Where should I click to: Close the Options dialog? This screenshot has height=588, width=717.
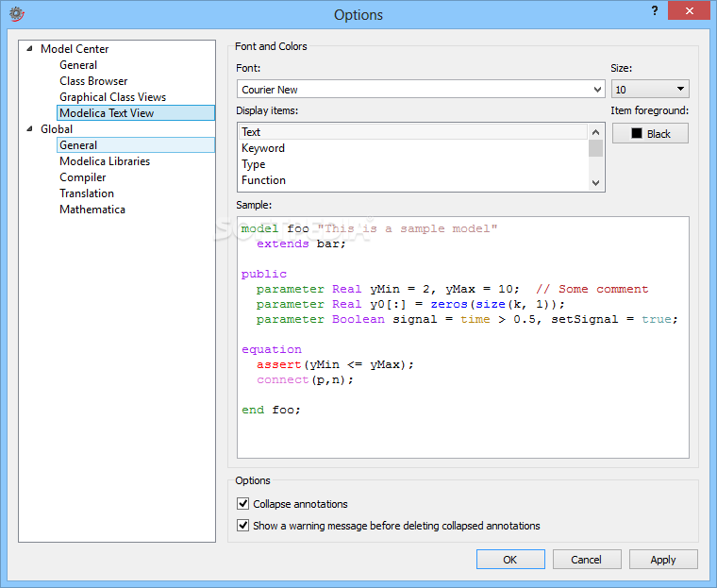pos(689,11)
